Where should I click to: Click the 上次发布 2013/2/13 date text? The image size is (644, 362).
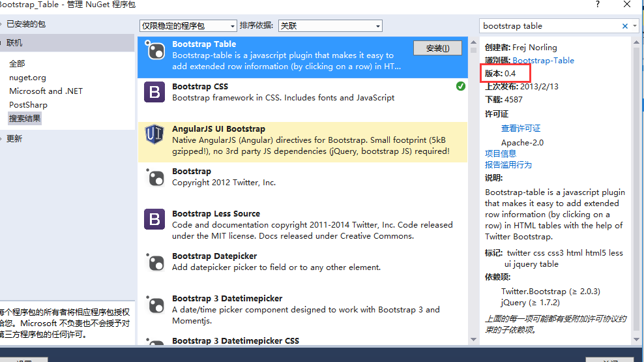point(521,87)
